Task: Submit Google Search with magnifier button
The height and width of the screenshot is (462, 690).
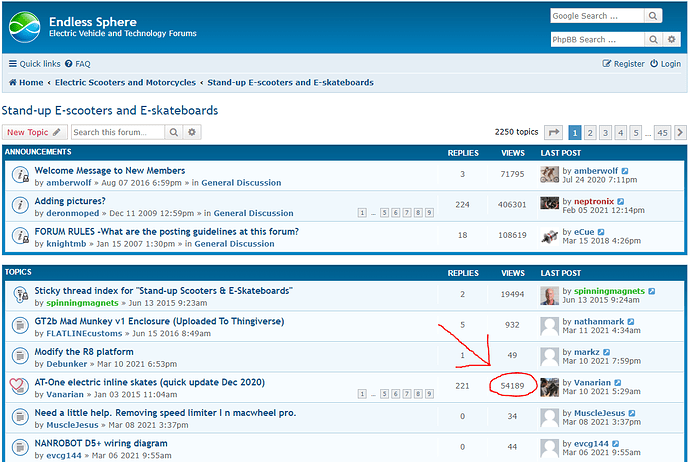Action: click(x=653, y=16)
